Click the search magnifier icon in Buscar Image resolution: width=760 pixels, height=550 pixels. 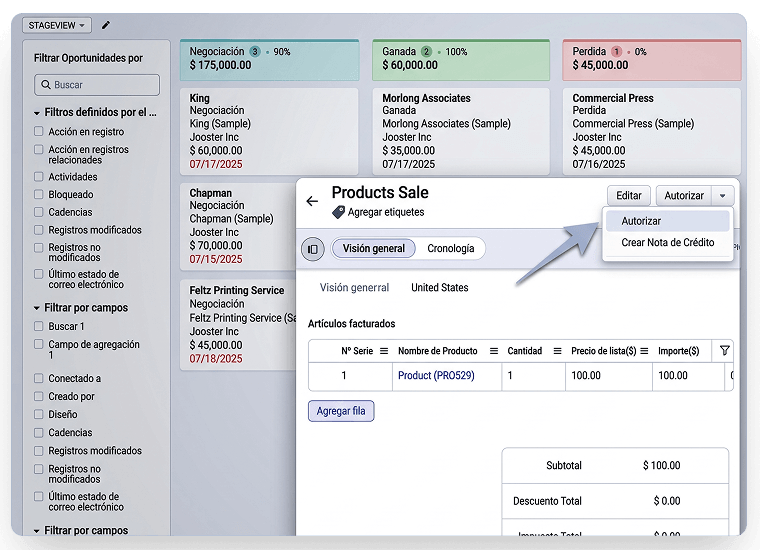point(46,85)
